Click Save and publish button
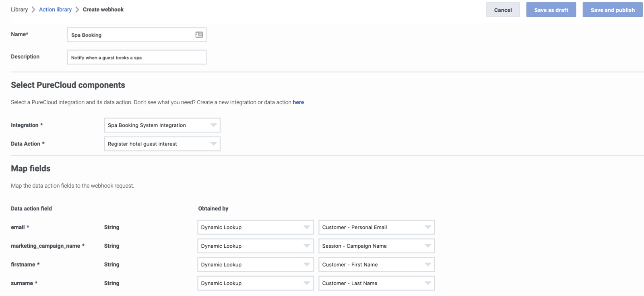Viewport: 644px width, 296px height. (x=613, y=10)
